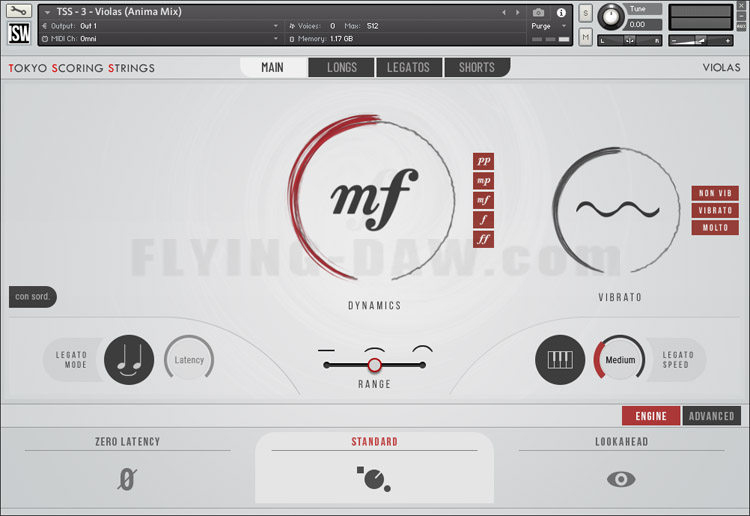Click the Memory 1.17 GB readout

[321, 39]
